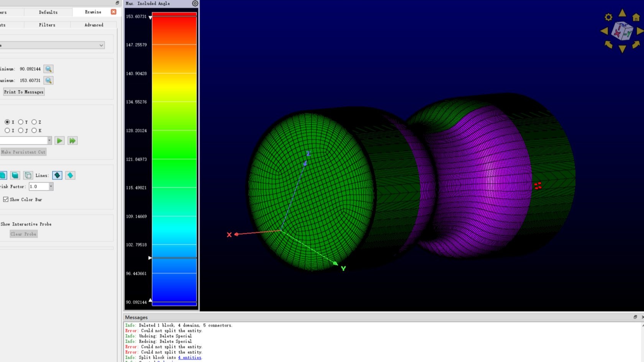Open the '4 entities' link in Messages
This screenshot has height=362, width=644.
coord(190,357)
